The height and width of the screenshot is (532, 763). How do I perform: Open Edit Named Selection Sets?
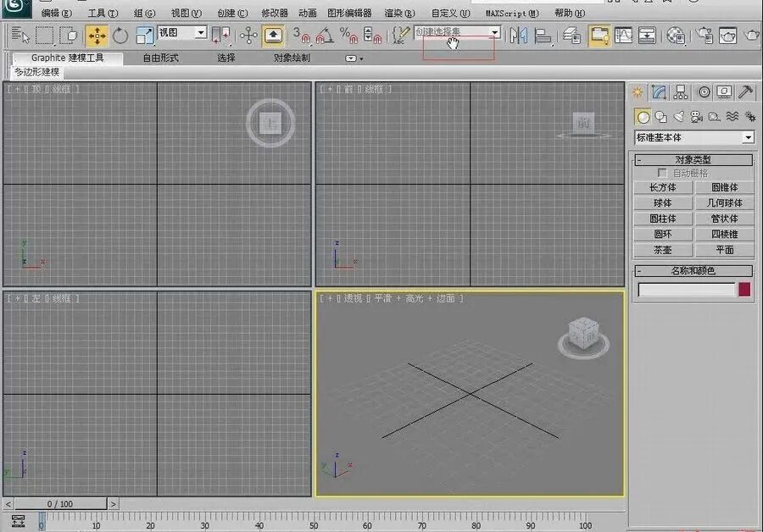pos(400,35)
